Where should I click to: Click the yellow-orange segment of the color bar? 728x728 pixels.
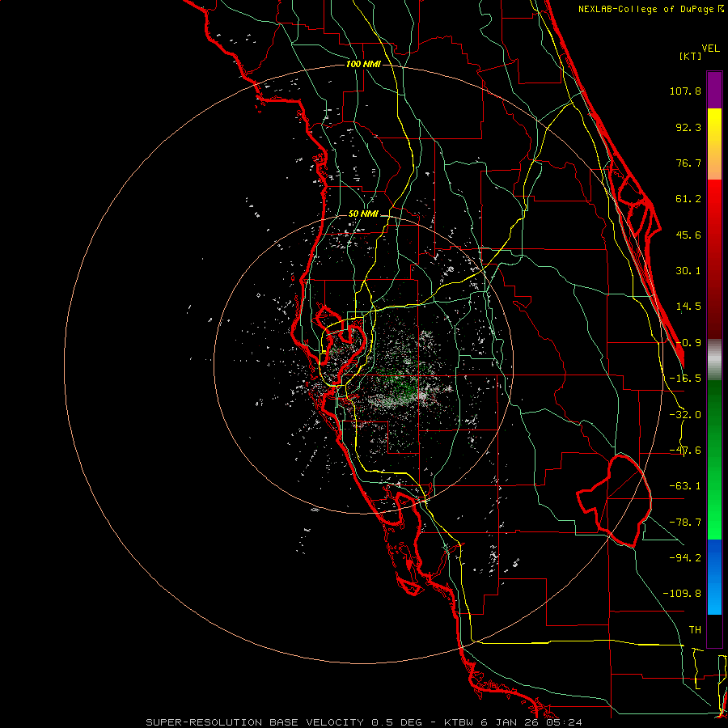pos(714,144)
